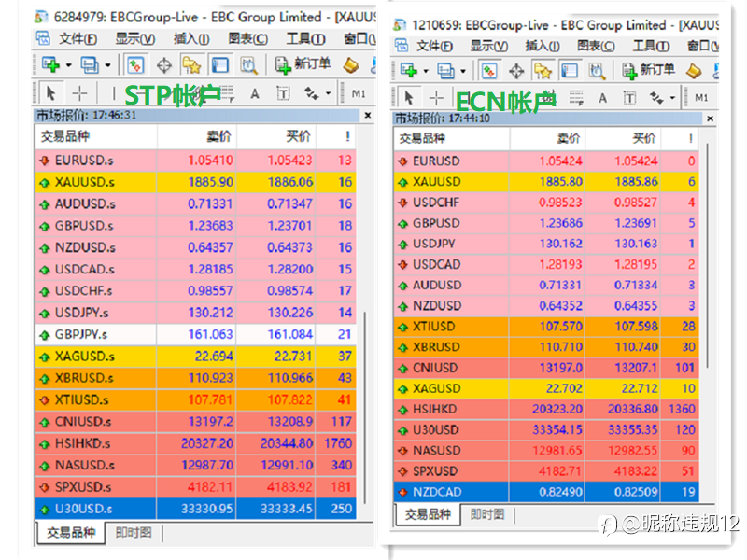747x560 pixels.
Task: Open 显示(V) menu in ECN window
Action: [489, 46]
